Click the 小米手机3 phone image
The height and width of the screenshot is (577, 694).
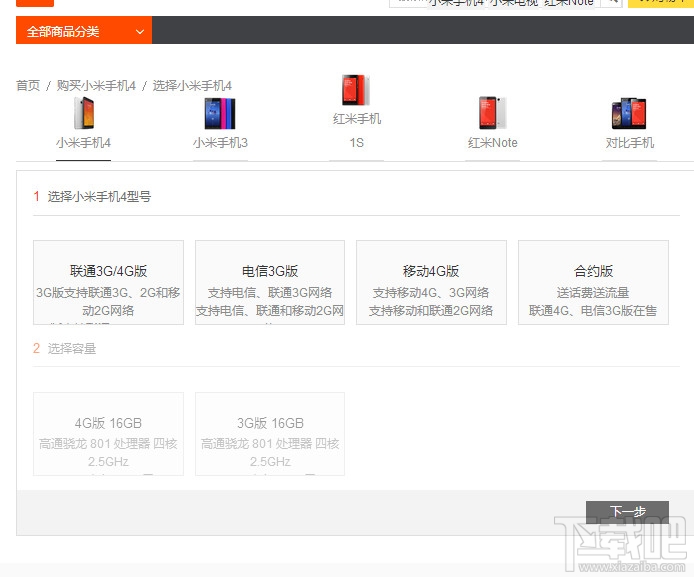220,113
